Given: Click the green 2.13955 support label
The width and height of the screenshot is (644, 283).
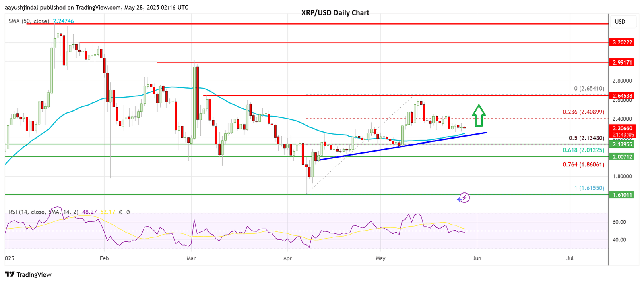Looking at the screenshot, I should tap(622, 144).
